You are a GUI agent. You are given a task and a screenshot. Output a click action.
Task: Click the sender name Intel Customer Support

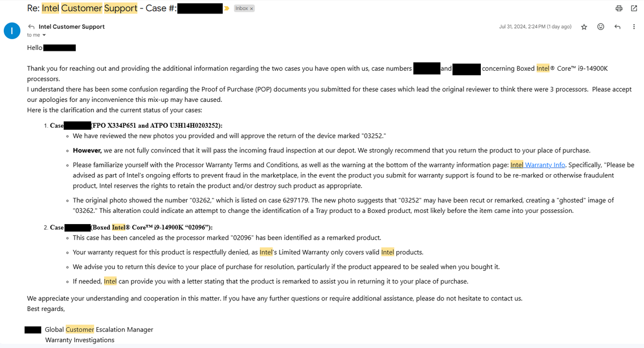tap(71, 26)
